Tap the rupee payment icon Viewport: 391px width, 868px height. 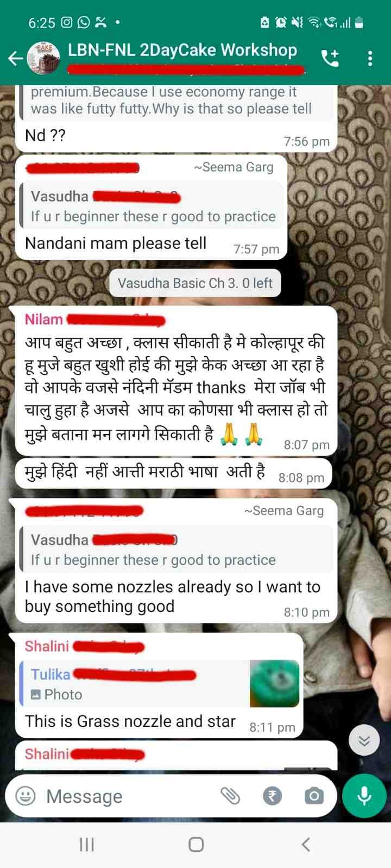tap(272, 796)
